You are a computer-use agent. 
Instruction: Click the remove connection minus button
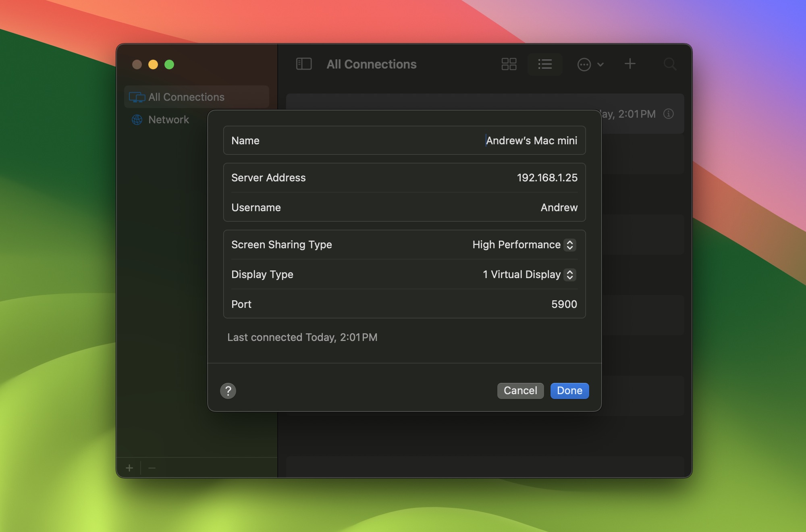click(152, 468)
